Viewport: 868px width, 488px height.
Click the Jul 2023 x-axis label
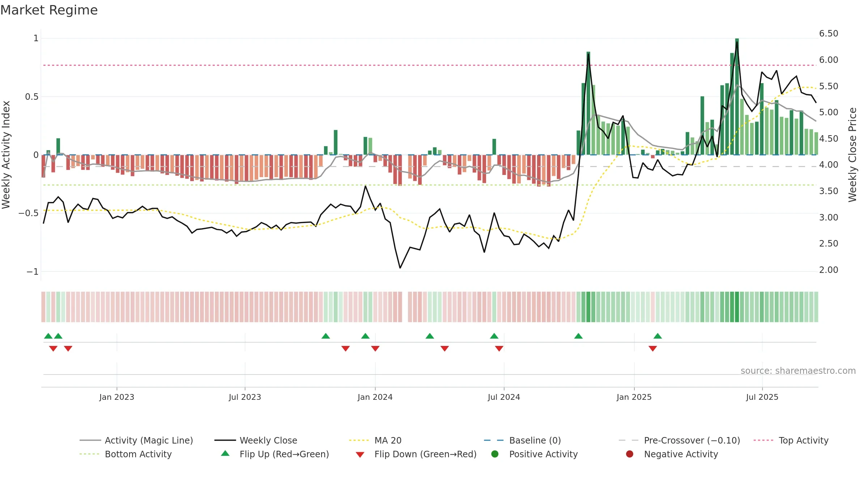(x=245, y=397)
